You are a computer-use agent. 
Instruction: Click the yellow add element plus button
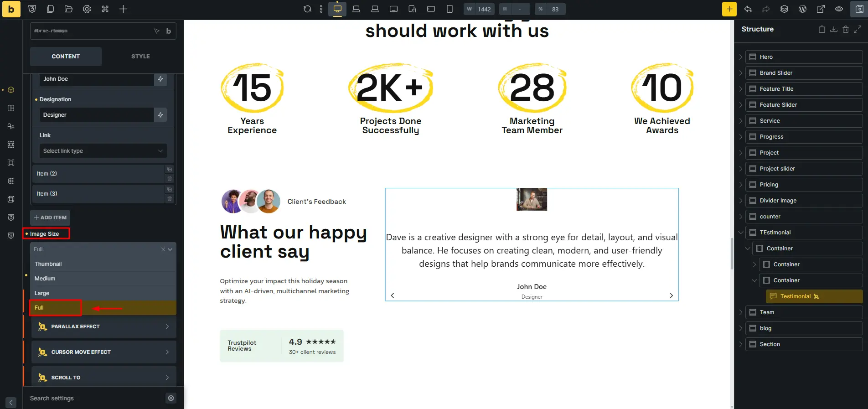tap(729, 9)
